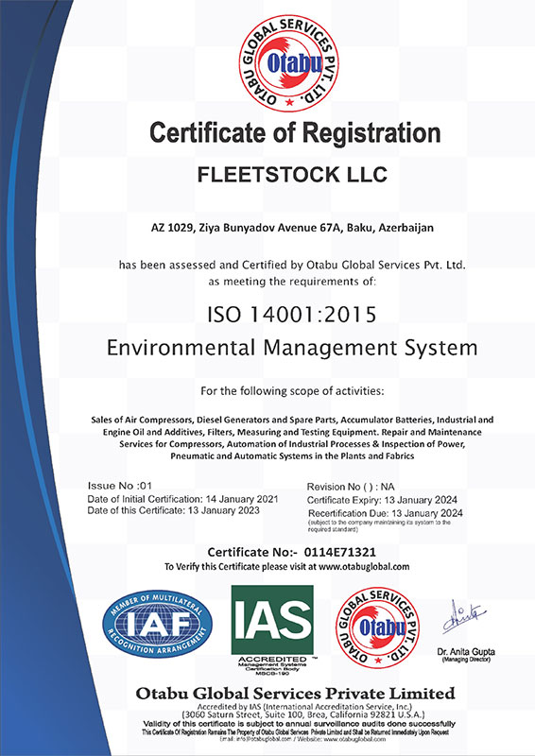Viewport: 535px width, 756px height.
Task: Click the red star in top Otabu logo
Action: click(289, 102)
